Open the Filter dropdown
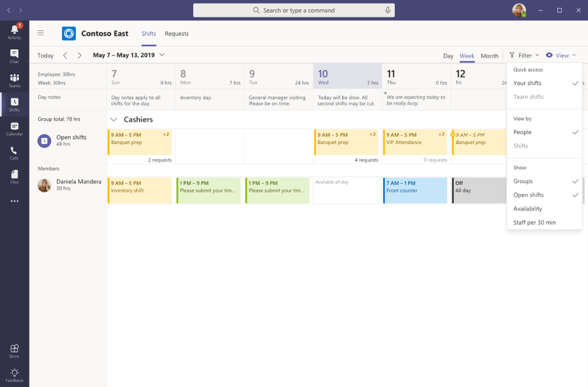The image size is (588, 387). [x=524, y=55]
